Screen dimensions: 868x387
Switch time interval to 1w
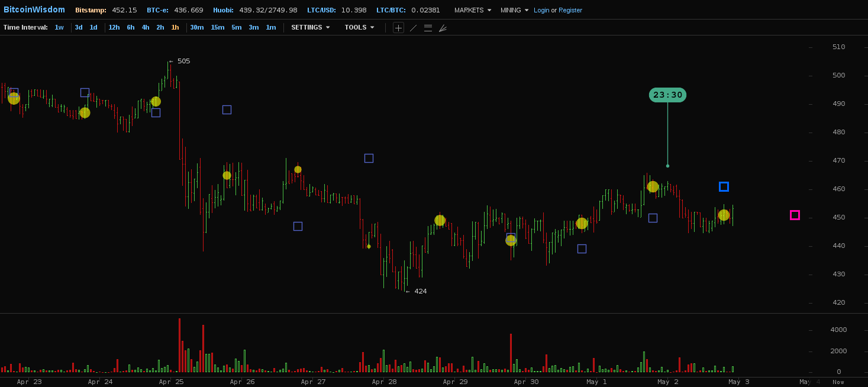59,27
